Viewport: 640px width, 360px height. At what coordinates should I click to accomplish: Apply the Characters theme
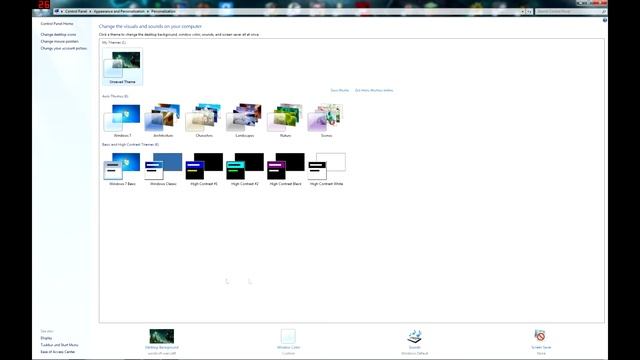pyautogui.click(x=204, y=120)
